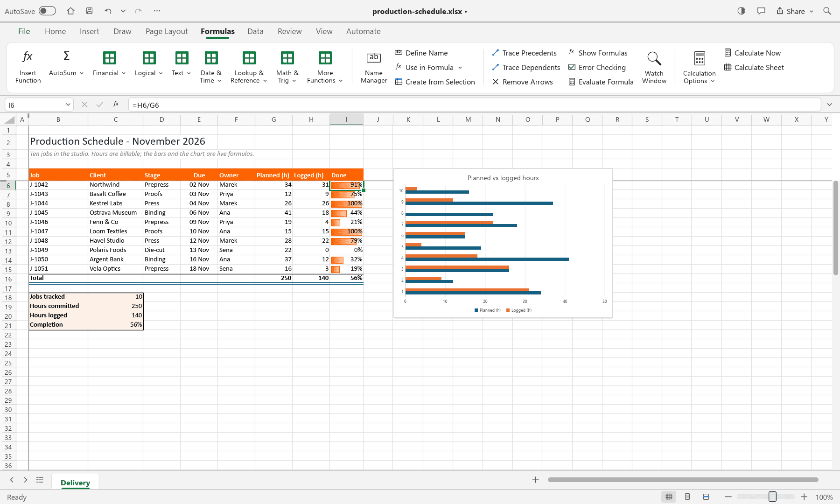Click the zoom slider handle
840x504 pixels.
[x=772, y=497]
